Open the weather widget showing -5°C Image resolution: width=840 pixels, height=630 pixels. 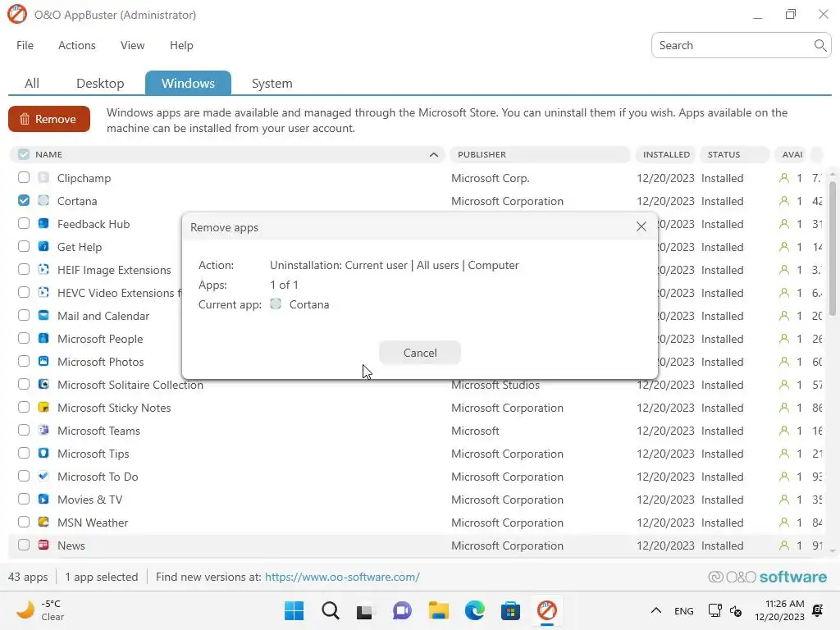click(41, 610)
